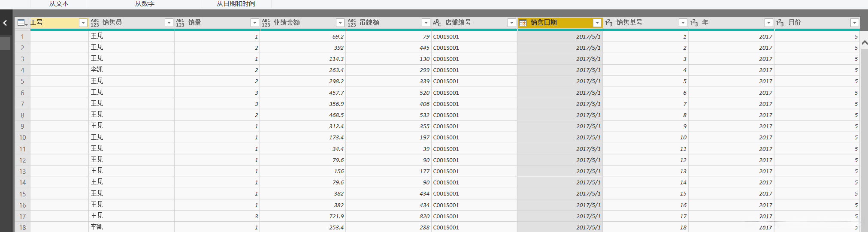This screenshot has height=232, width=868.
Task: Select the 销售单号 column header
Action: 646,23
